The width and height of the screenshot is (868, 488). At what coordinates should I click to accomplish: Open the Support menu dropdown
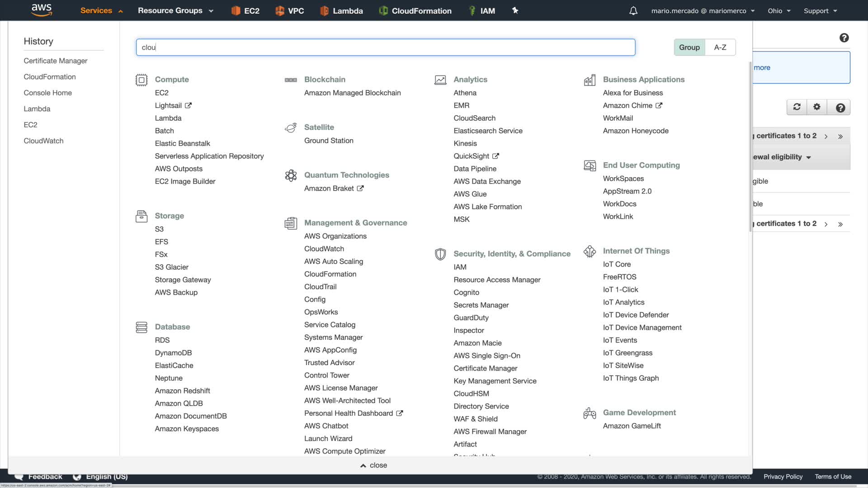pos(820,11)
